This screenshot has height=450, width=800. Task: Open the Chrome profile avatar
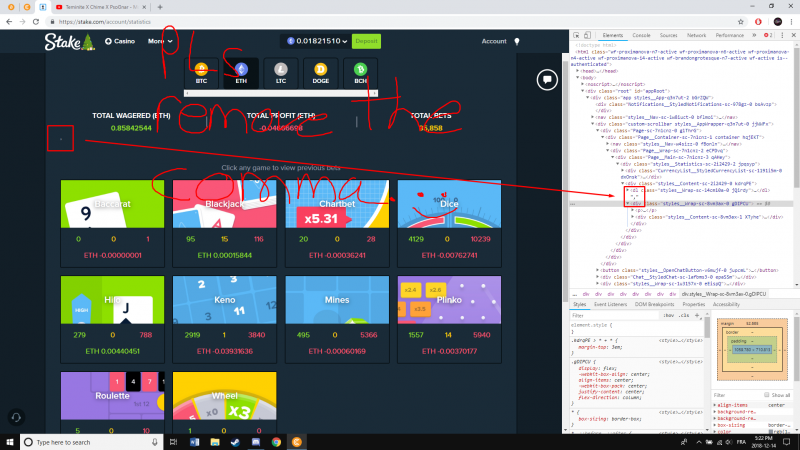click(x=778, y=22)
